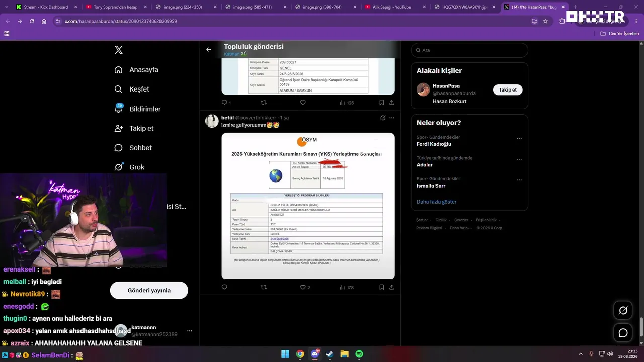This screenshot has height=362, width=644.
Task: Reply to the upper post with 1 reply
Action: click(x=226, y=103)
